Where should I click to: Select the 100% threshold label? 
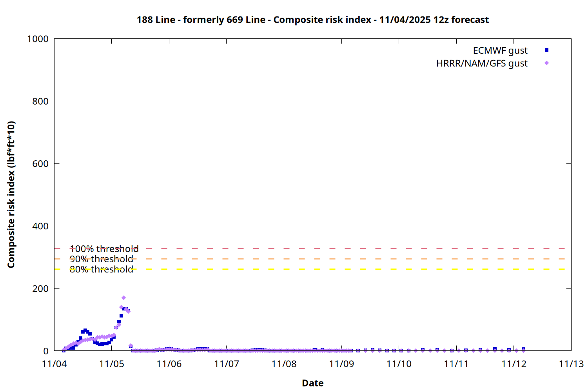click(104, 249)
